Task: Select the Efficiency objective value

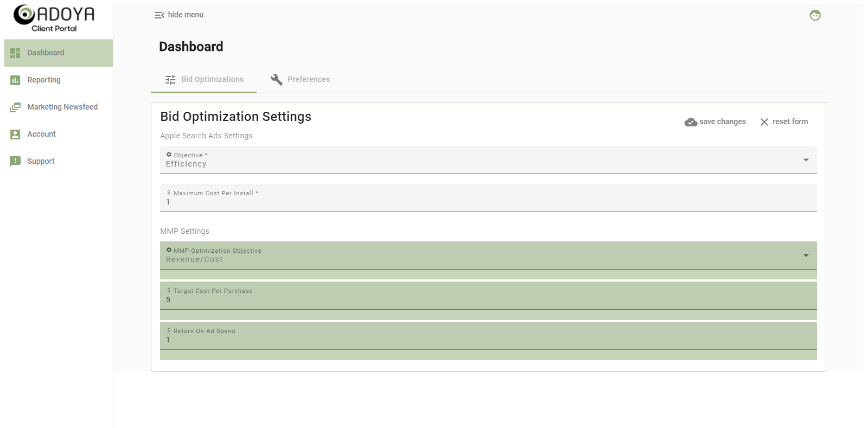Action: tap(186, 164)
